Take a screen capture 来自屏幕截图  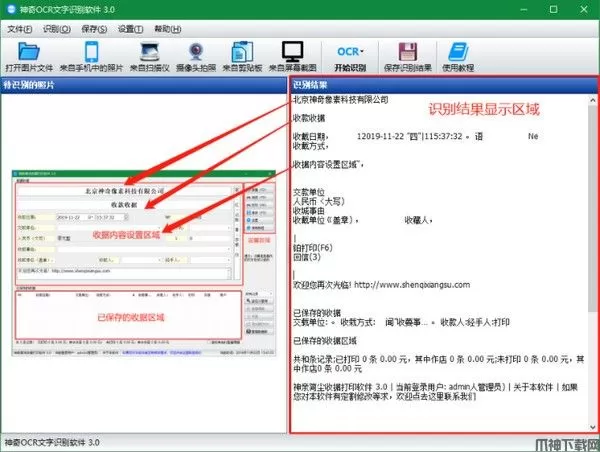pyautogui.click(x=293, y=57)
